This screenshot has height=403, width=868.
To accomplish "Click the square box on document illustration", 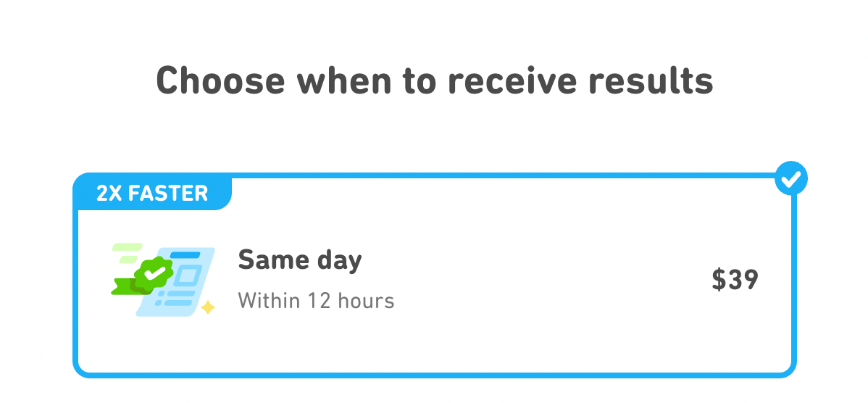I will 188,275.
